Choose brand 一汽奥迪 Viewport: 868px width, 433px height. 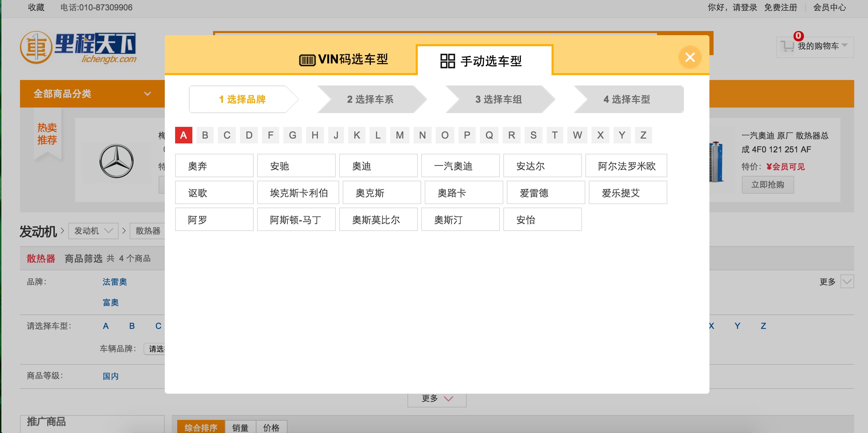tap(461, 166)
